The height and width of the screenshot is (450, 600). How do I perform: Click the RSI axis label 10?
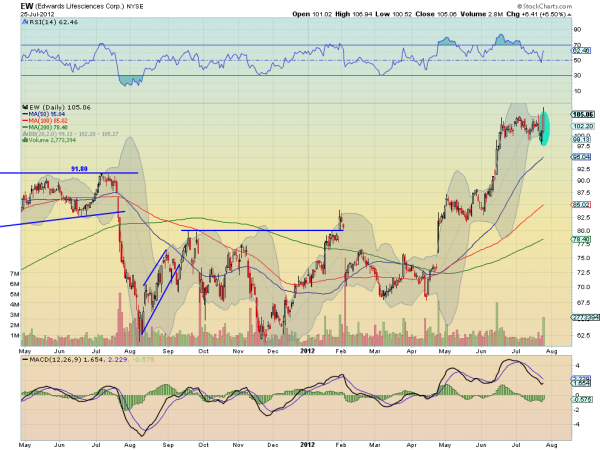click(577, 91)
